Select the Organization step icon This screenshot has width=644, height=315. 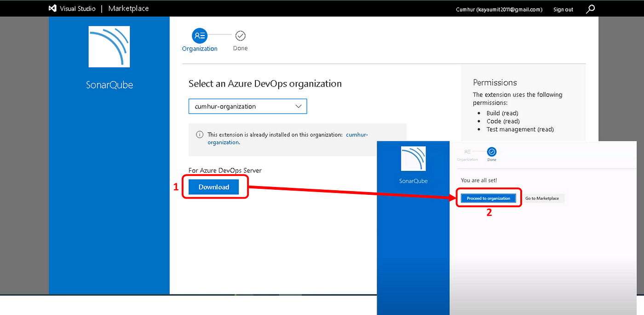coord(200,35)
